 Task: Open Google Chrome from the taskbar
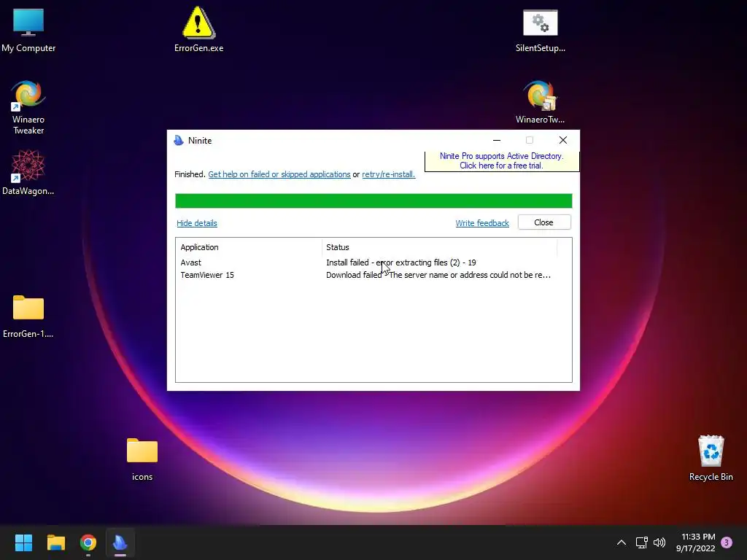click(x=88, y=542)
